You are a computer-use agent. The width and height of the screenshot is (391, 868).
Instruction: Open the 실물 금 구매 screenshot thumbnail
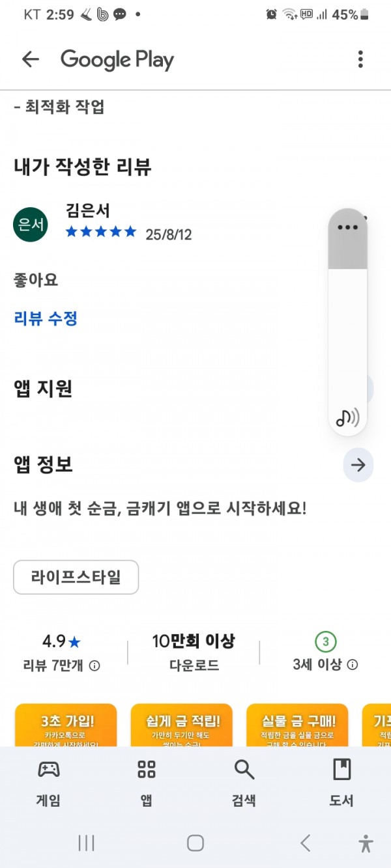point(297,725)
